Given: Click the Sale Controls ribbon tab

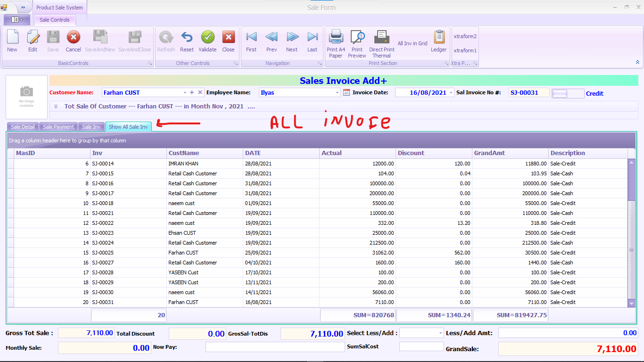Looking at the screenshot, I should click(55, 20).
